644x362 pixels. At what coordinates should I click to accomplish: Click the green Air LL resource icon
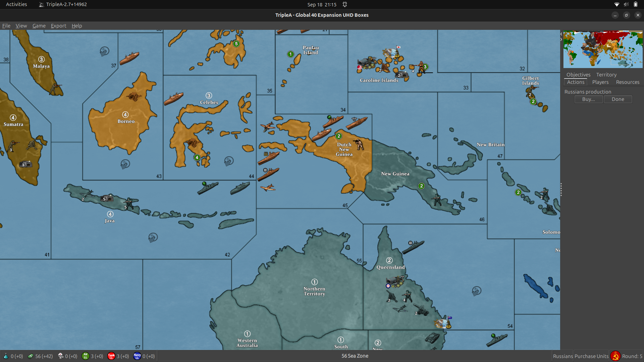[86, 356]
